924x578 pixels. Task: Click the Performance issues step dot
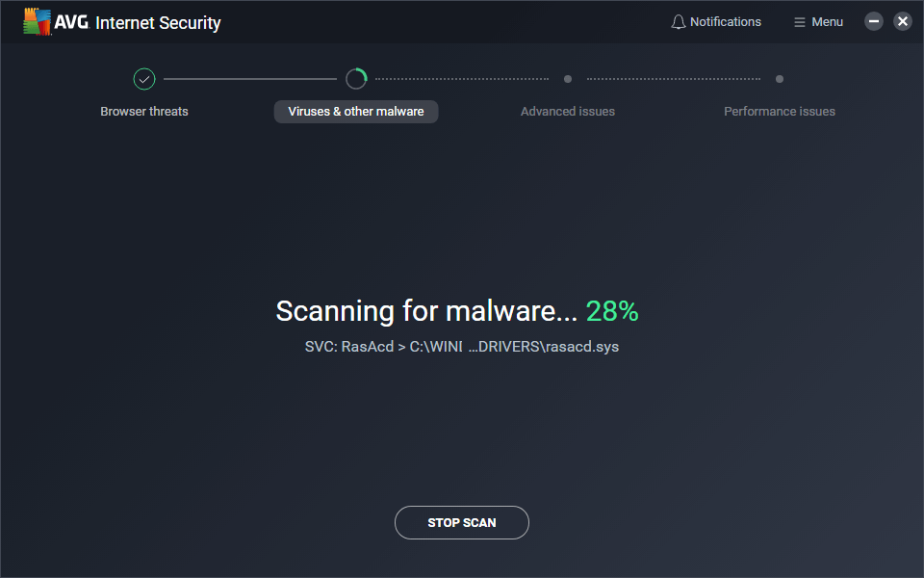(x=780, y=79)
